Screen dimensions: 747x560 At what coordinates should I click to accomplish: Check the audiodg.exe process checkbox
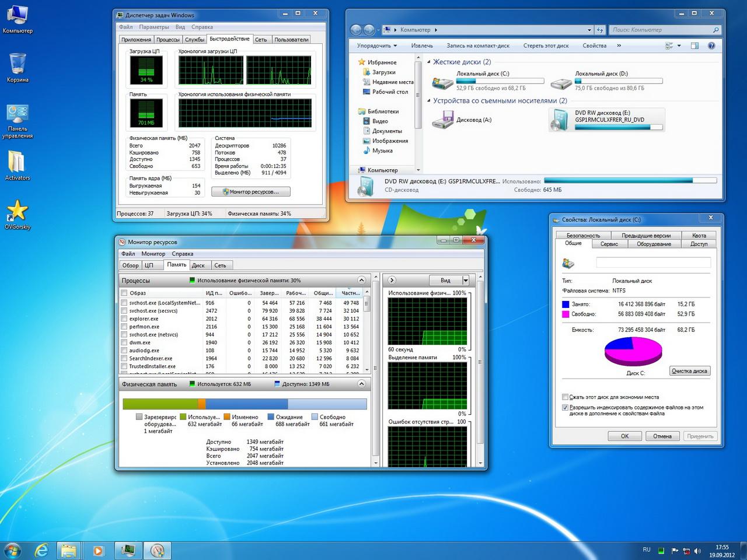124,351
